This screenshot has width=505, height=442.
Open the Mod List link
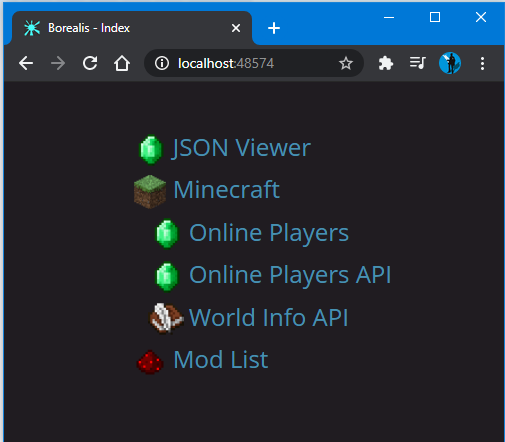pos(221,360)
